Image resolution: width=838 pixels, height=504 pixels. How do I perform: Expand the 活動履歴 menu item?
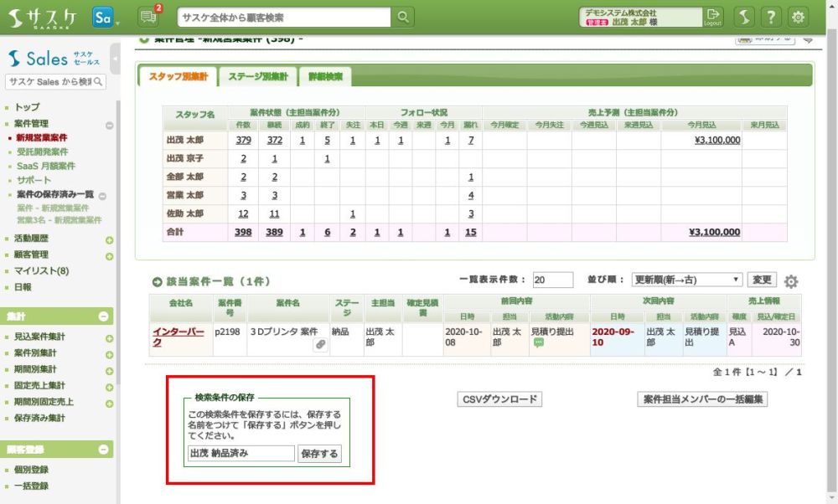tap(109, 240)
